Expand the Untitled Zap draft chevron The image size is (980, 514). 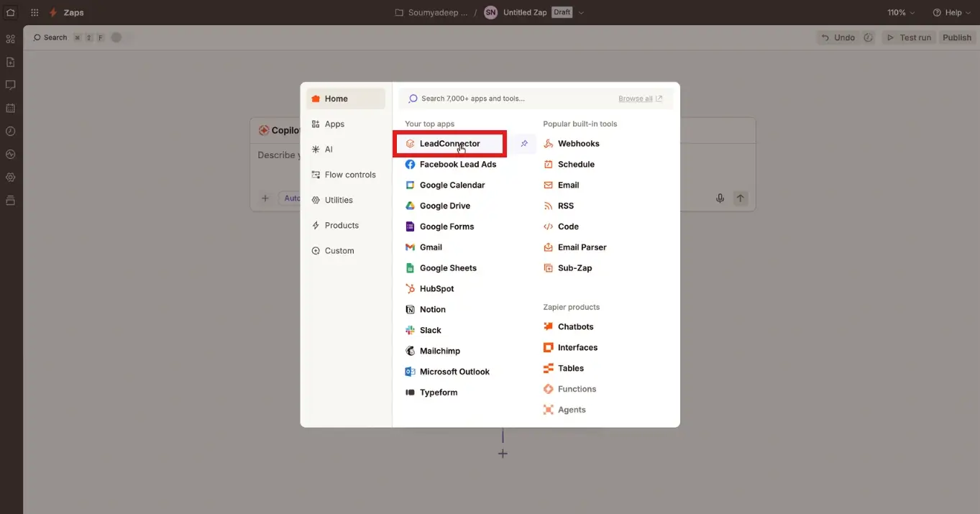[x=581, y=13]
